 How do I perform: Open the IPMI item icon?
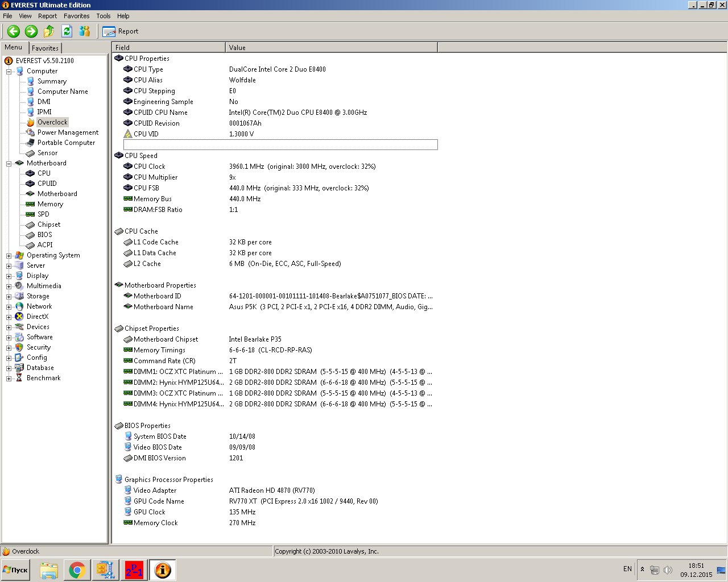tap(31, 112)
